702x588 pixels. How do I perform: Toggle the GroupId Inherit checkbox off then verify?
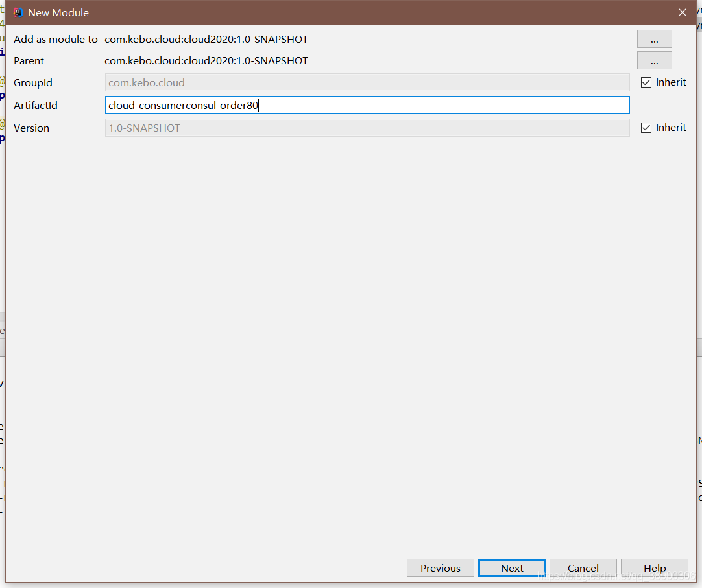tap(646, 82)
